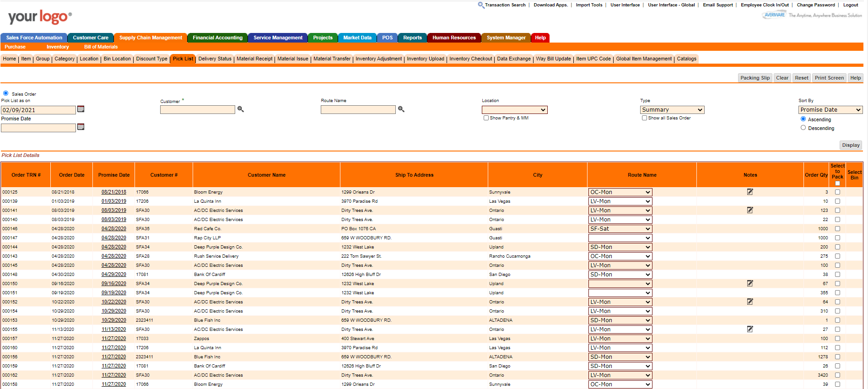Click the Pick List as on date field
This screenshot has height=389, width=868.
pos(38,110)
